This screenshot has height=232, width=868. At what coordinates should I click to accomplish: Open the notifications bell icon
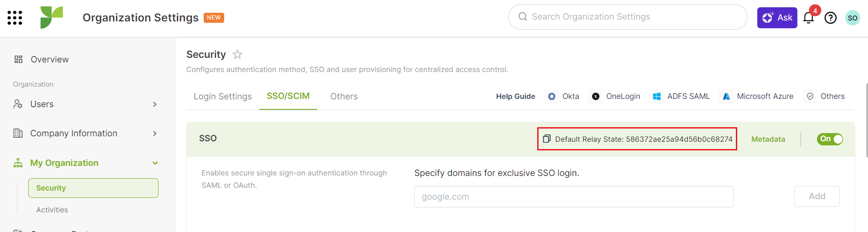click(809, 18)
